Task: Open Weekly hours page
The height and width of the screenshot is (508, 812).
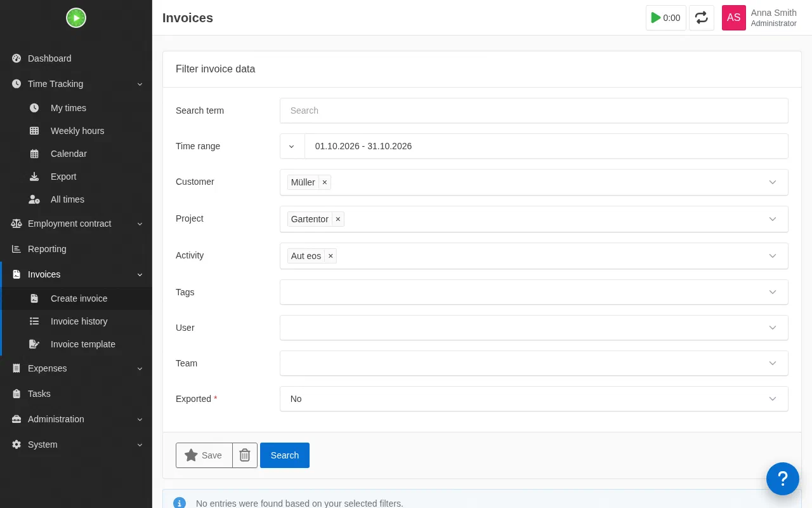Action: [76, 131]
